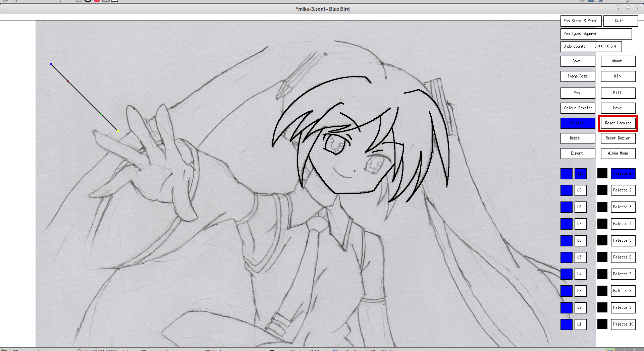Switch to Palette 6
The height and width of the screenshot is (351, 644).
point(623,257)
